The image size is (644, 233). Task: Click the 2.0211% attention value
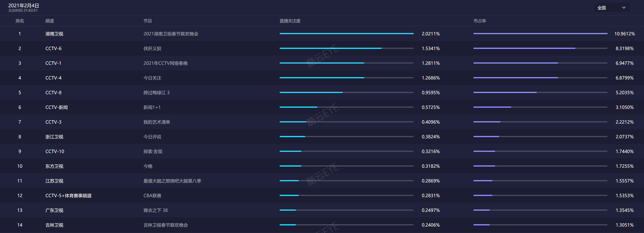(431, 34)
